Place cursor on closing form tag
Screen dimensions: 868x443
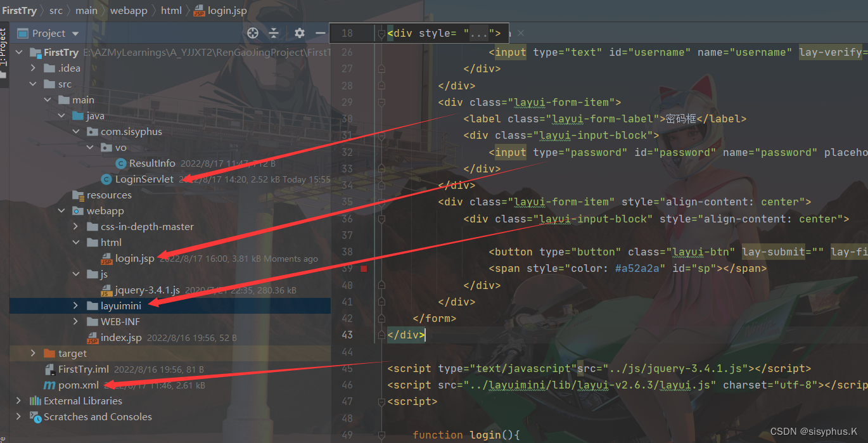434,318
